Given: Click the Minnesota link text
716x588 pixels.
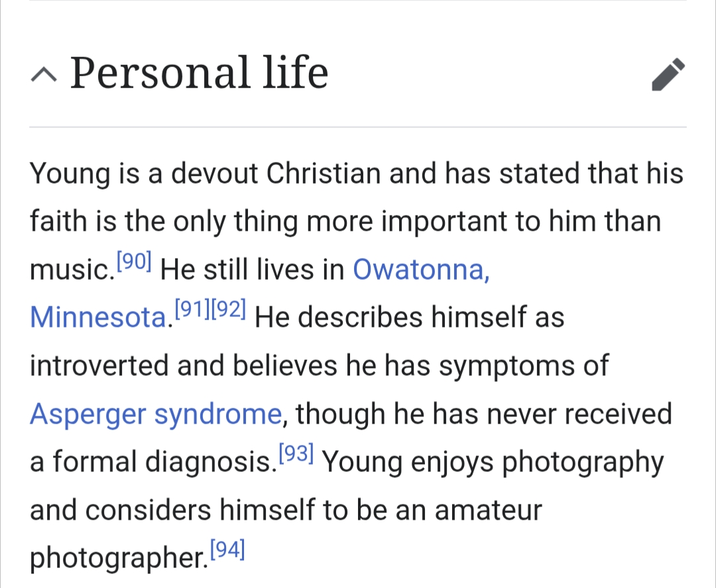Looking at the screenshot, I should pyautogui.click(x=97, y=318).
